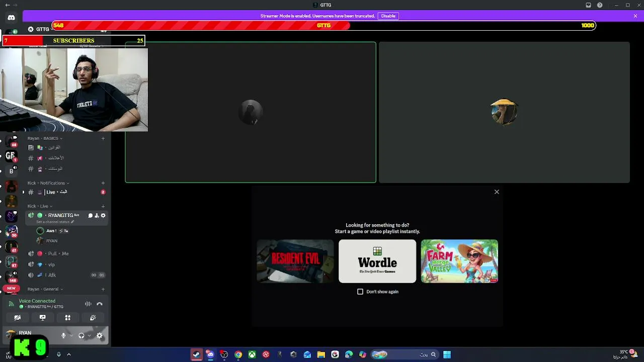Image resolution: width=644 pixels, height=362 pixels.
Task: Edit RYANGTTG channel settings gear
Action: (103, 216)
